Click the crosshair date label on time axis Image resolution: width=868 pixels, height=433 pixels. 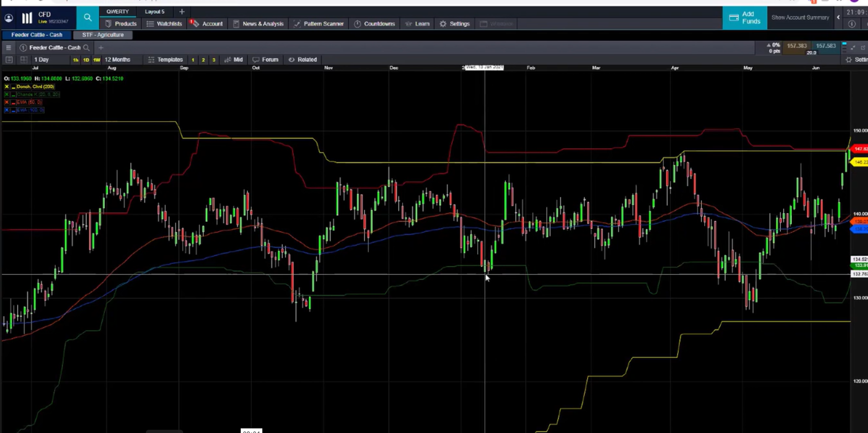pyautogui.click(x=484, y=67)
